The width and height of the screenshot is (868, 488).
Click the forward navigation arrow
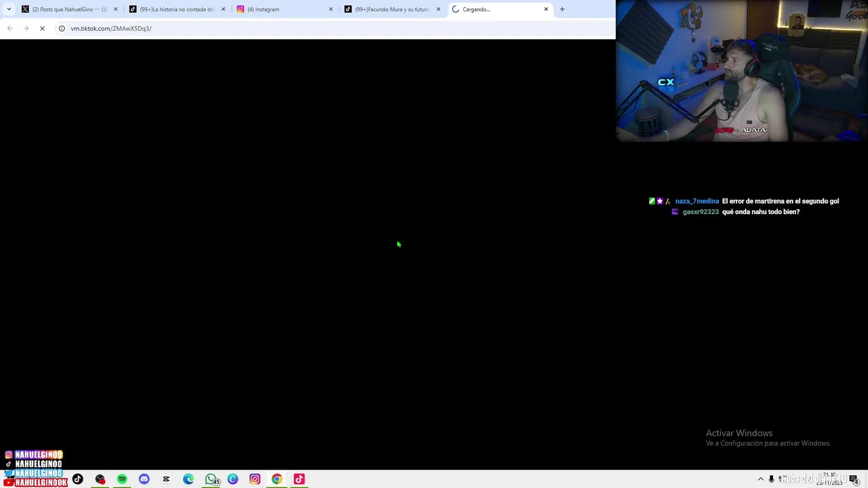[26, 28]
